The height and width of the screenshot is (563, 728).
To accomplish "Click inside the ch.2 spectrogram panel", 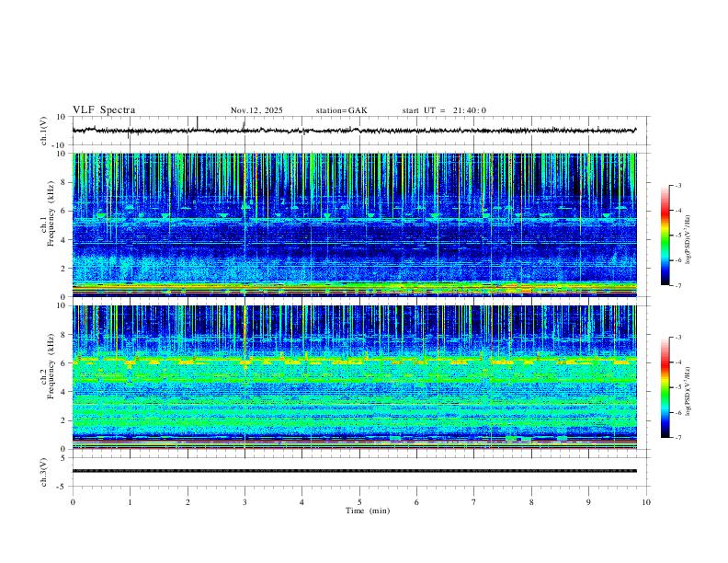I will [x=354, y=377].
